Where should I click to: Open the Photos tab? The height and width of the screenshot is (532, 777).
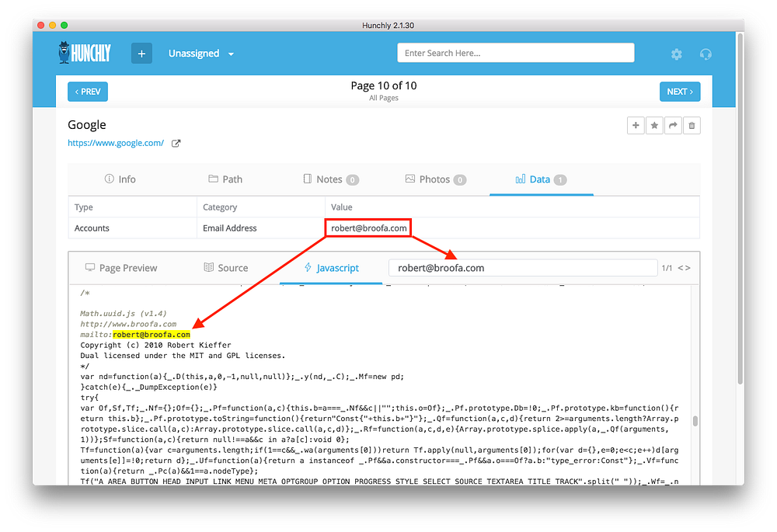tap(436, 179)
